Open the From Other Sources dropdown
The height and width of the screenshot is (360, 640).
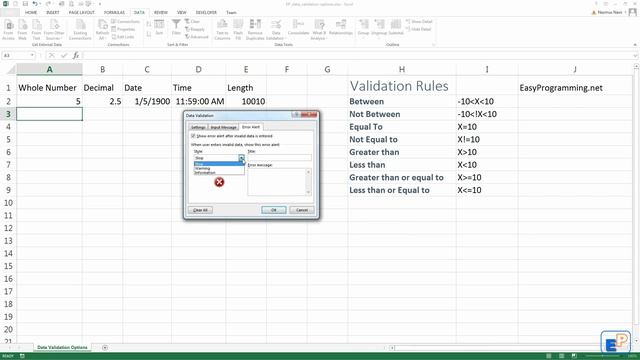[54, 38]
